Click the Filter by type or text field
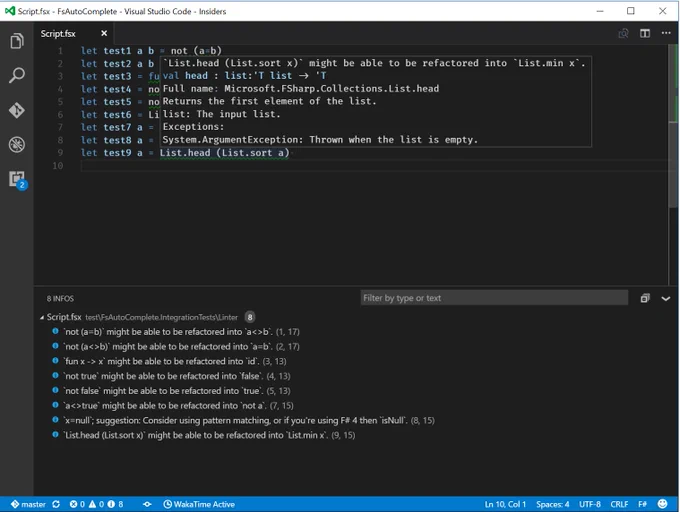The width and height of the screenshot is (680, 512). 494,298
